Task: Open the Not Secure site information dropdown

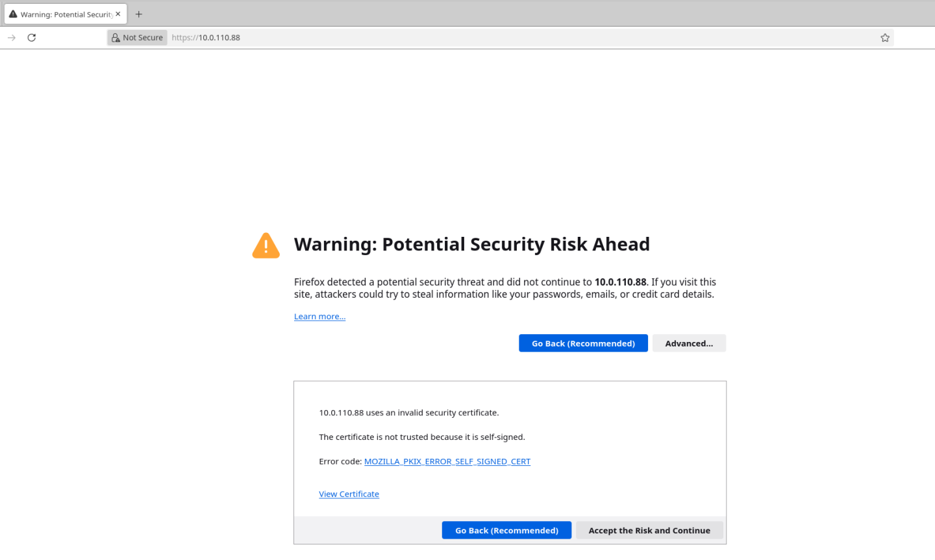Action: click(x=136, y=37)
